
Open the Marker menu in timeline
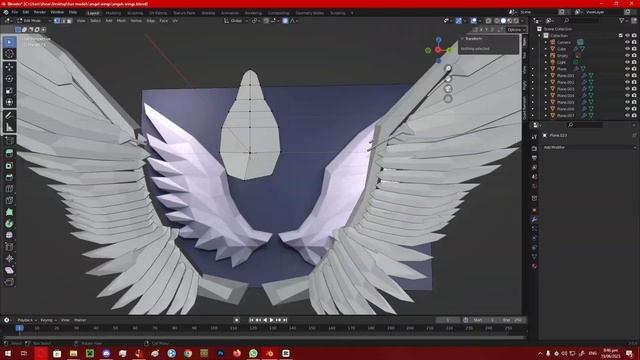point(80,320)
